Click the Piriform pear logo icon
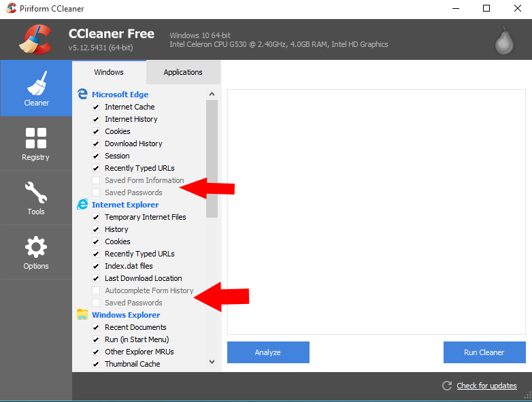This screenshot has height=402, width=532. pyautogui.click(x=503, y=41)
